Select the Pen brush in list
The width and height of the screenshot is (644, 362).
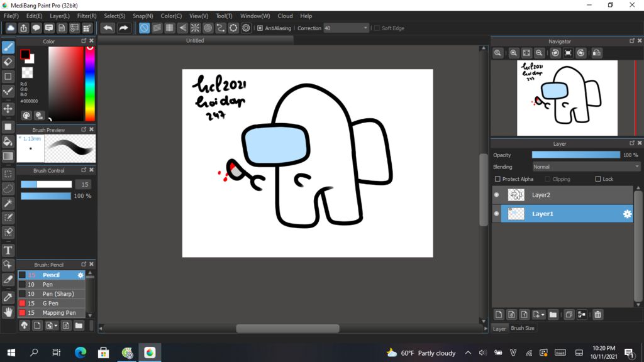point(52,285)
